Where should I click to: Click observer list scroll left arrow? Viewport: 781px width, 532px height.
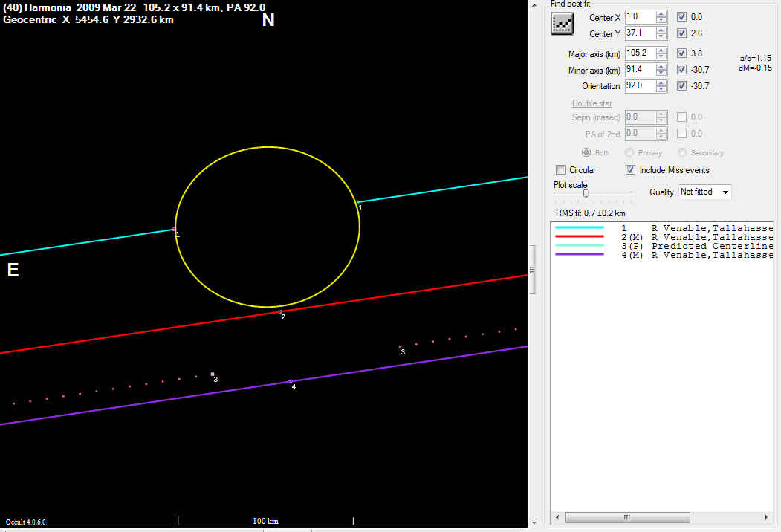[x=557, y=518]
